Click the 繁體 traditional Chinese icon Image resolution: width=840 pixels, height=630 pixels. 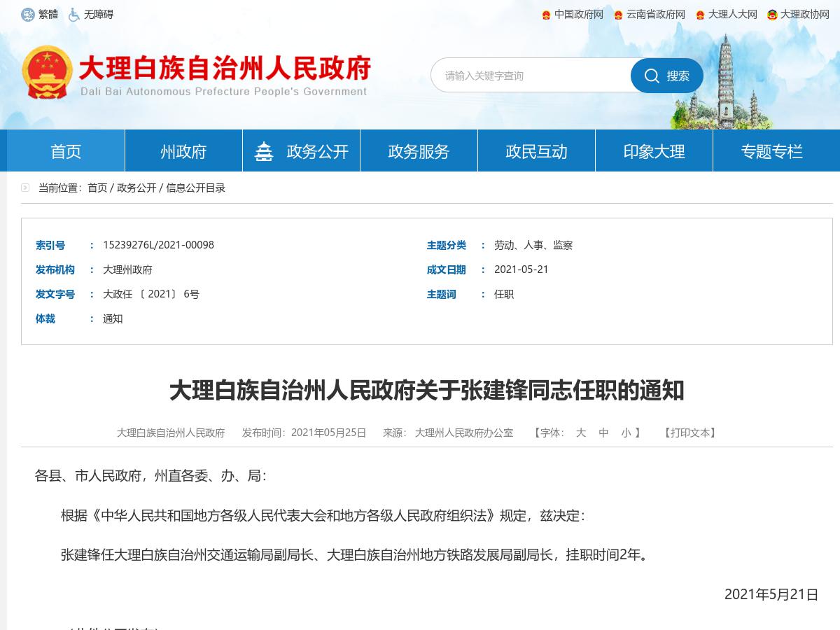29,14
